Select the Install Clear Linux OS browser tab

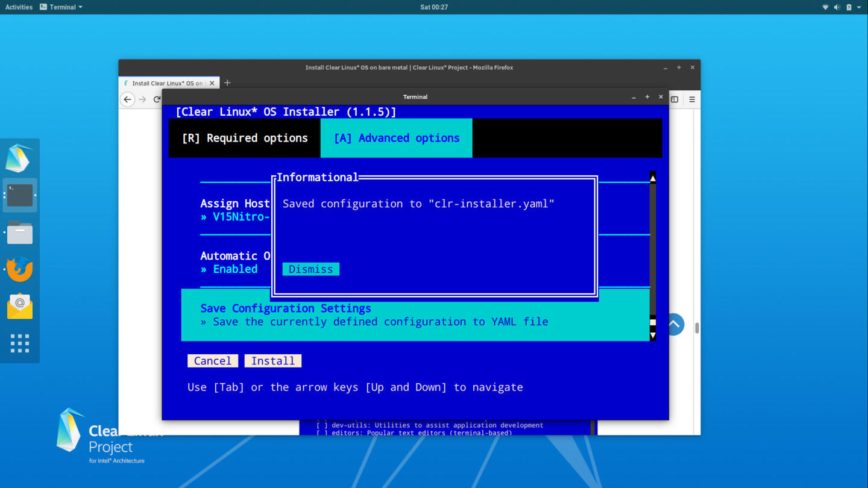[168, 83]
